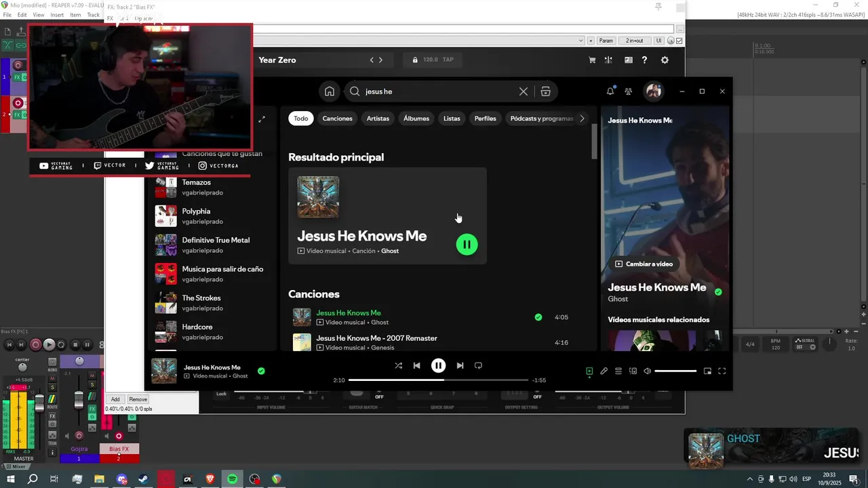This screenshot has height=488, width=868.
Task: Click saved checkmark in now playing bar
Action: click(261, 371)
